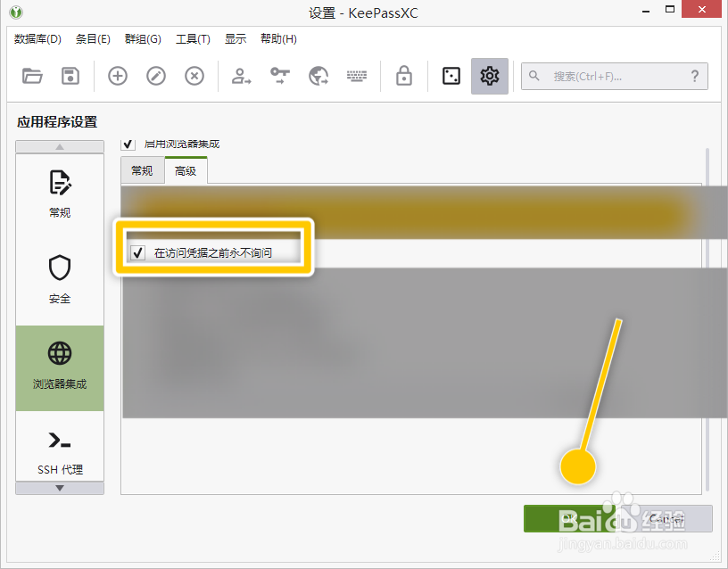Add a new entry with the plus icon
This screenshot has width=728, height=569.
tap(117, 76)
